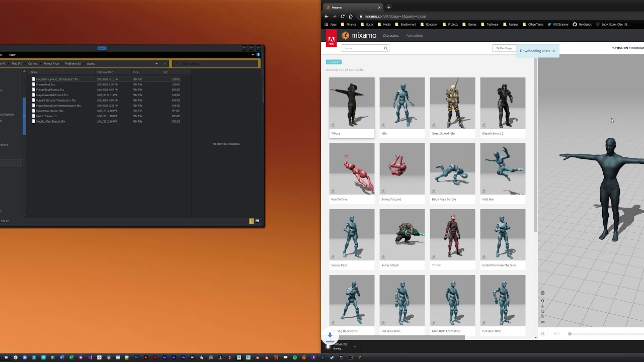Click the Mixamo logo
This screenshot has height=362, width=644.
(359, 36)
